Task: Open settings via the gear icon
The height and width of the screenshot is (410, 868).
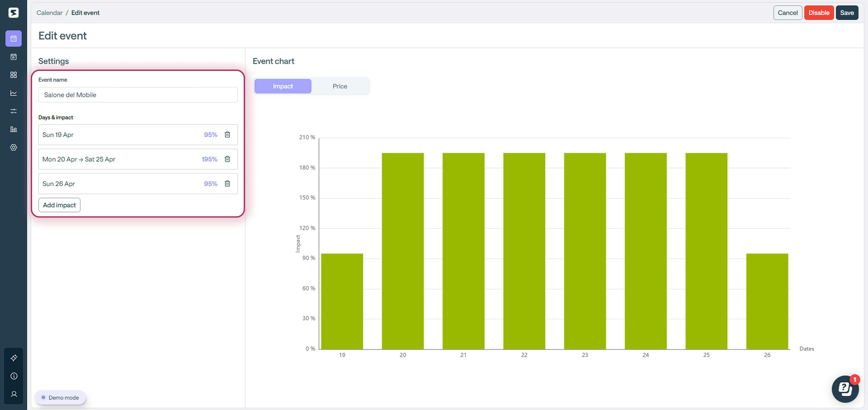Action: [x=14, y=147]
